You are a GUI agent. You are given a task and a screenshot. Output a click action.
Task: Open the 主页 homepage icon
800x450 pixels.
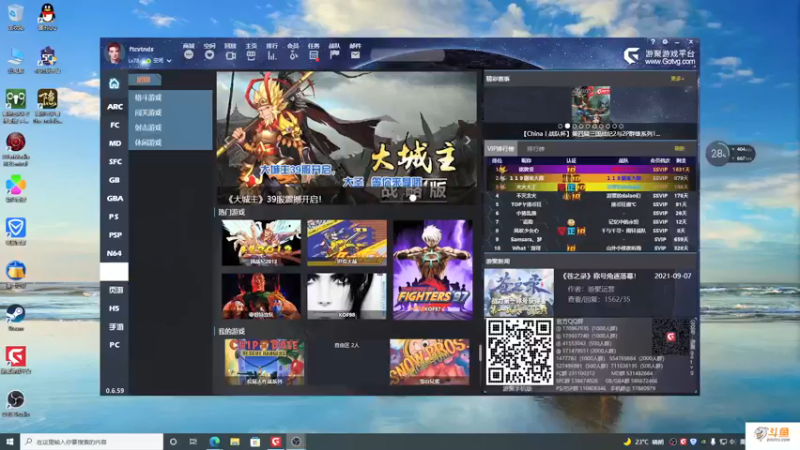[251, 55]
